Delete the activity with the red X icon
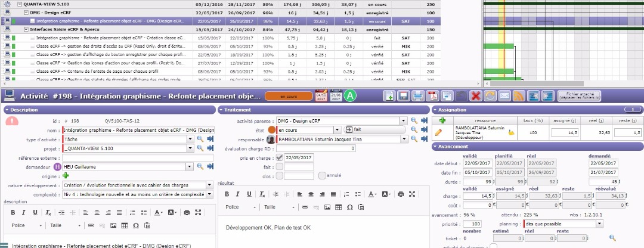 (x=475, y=96)
